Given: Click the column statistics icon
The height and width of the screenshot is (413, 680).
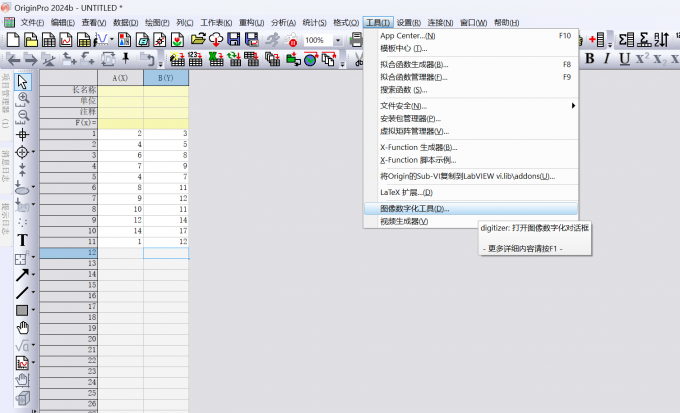Looking at the screenshot, I should tap(626, 40).
